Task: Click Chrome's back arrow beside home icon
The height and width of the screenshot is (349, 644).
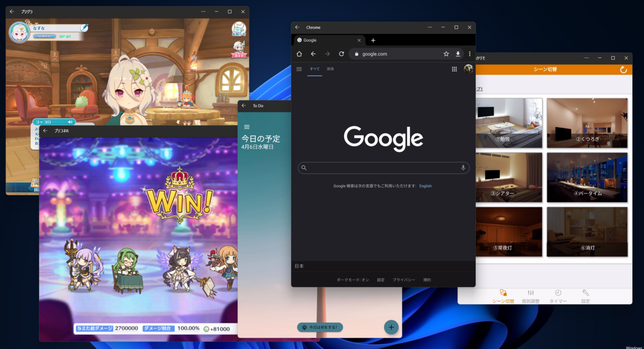Action: pos(313,54)
